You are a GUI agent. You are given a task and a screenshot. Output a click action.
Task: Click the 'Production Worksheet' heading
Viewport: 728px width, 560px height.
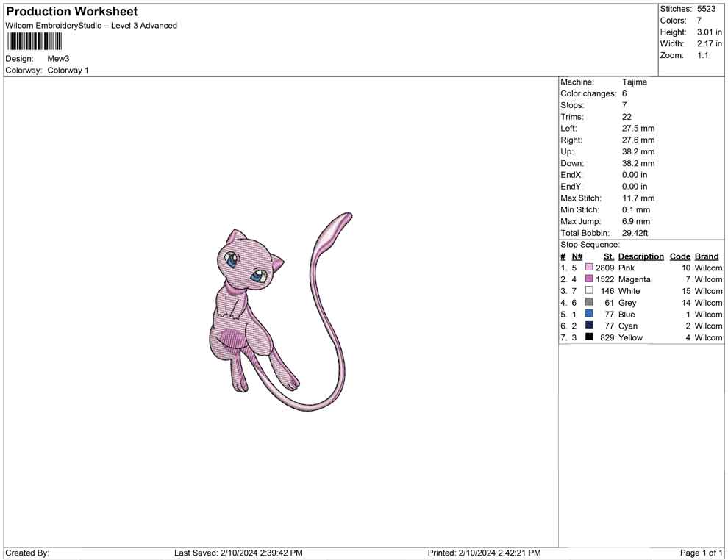(71, 12)
